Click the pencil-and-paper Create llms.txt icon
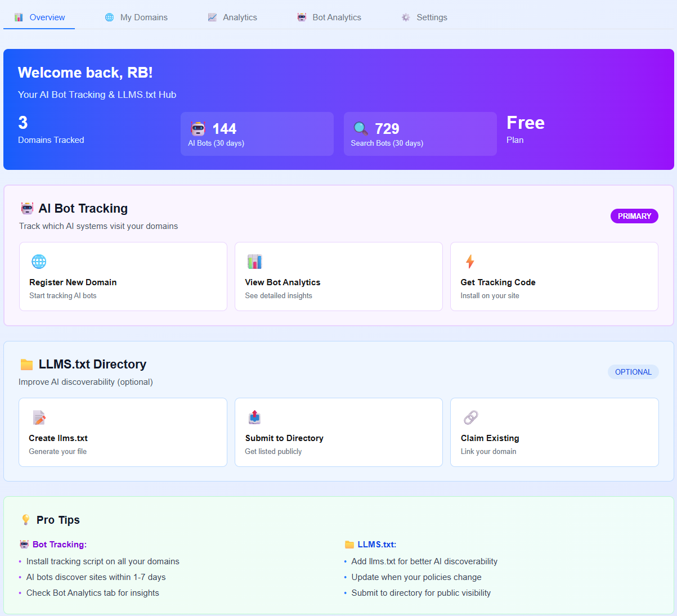 coord(39,417)
